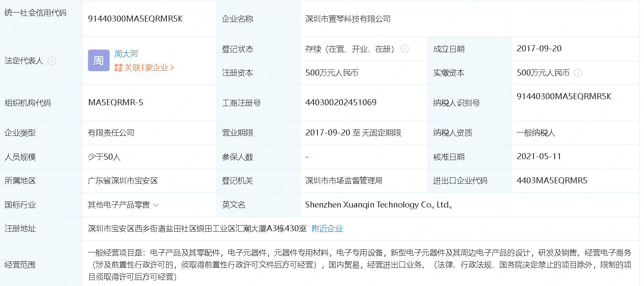Click the 经营范围 label cell

click(x=41, y=264)
